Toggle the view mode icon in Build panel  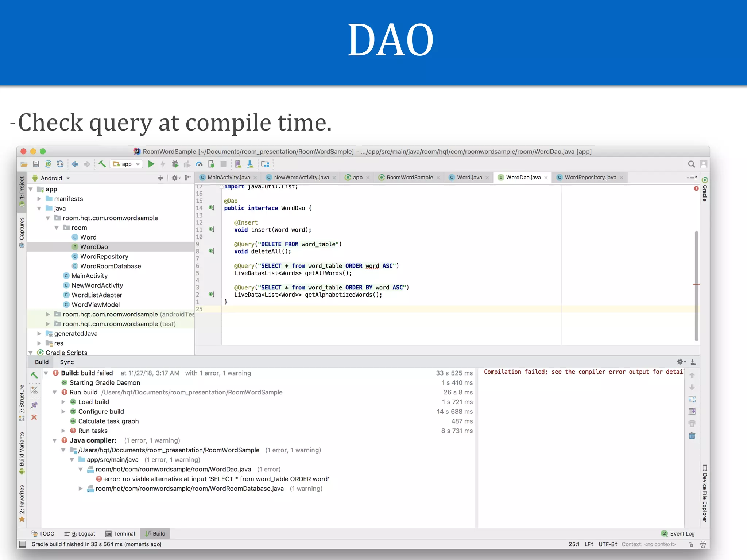coord(34,390)
